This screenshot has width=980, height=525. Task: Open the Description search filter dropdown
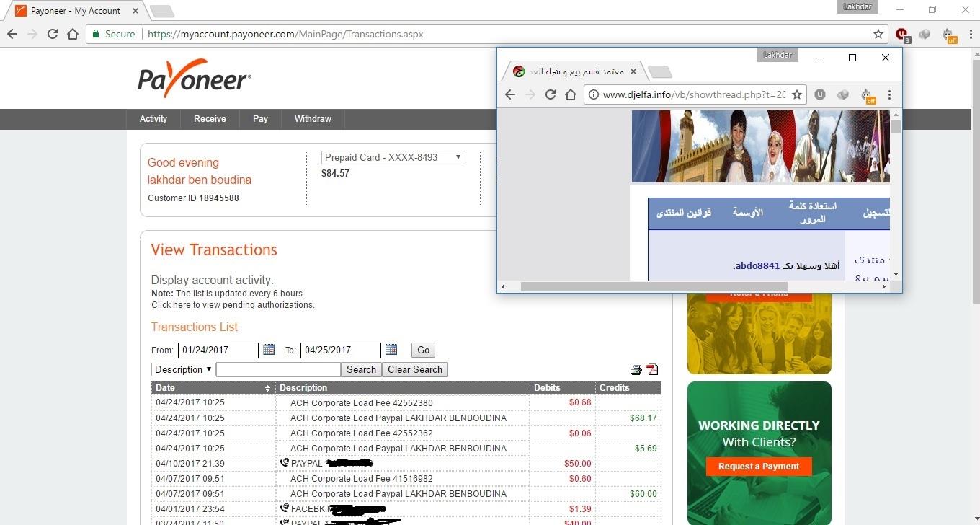pos(184,369)
